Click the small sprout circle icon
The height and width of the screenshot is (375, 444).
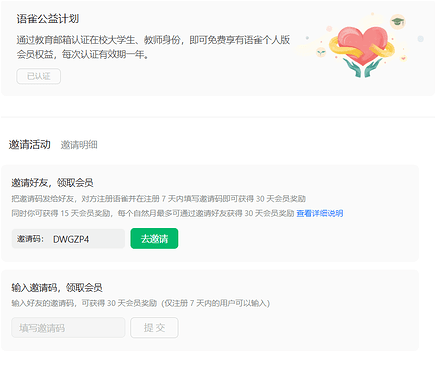(321, 52)
